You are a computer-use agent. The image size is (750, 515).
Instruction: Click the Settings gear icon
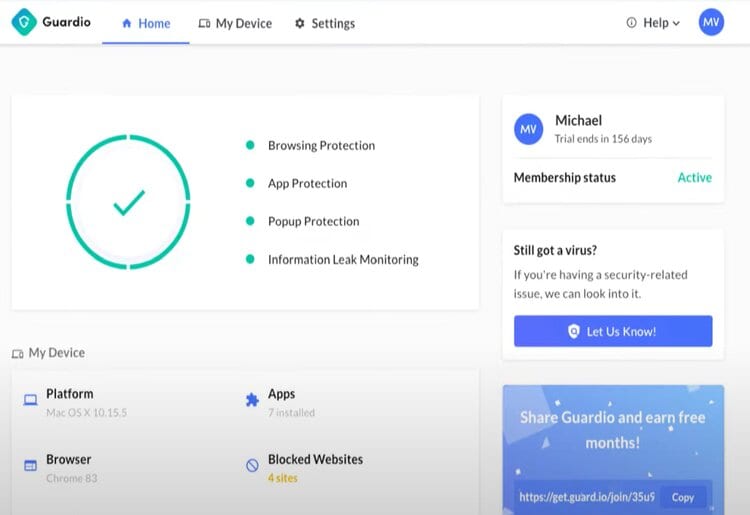[300, 23]
